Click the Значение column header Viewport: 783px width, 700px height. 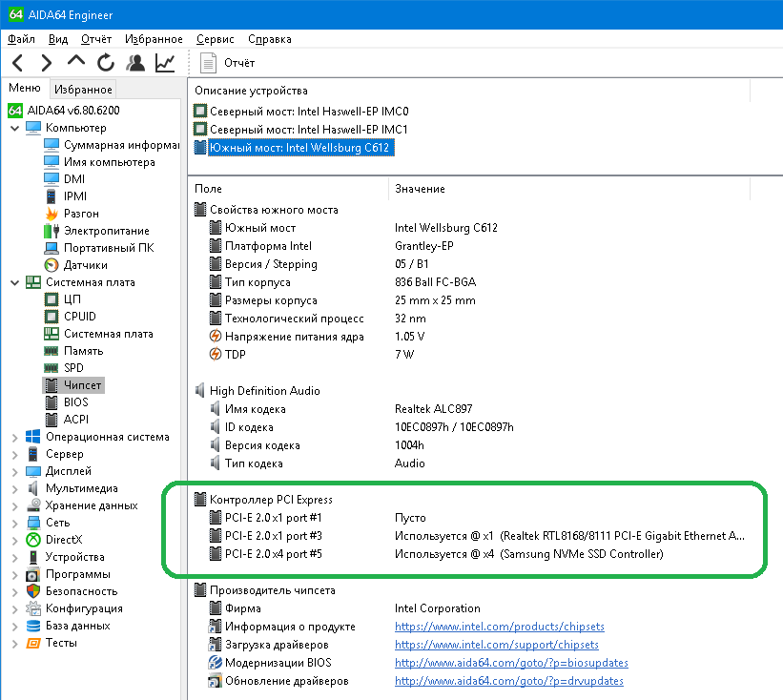point(420,189)
